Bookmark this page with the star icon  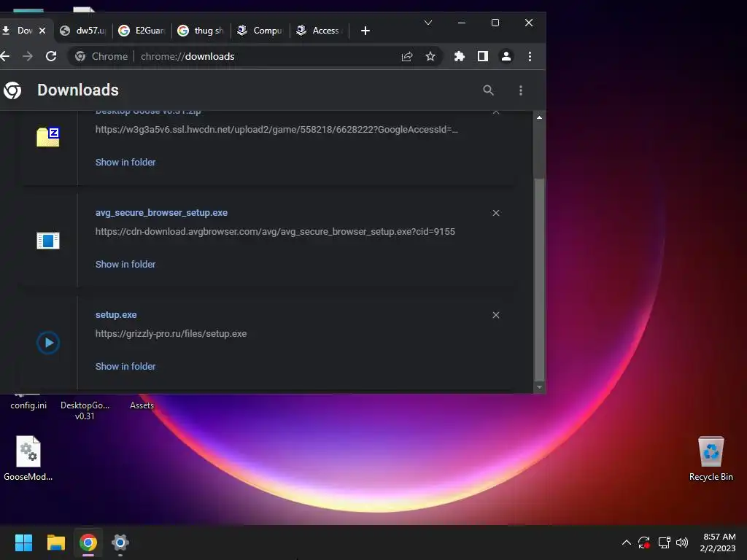[430, 57]
